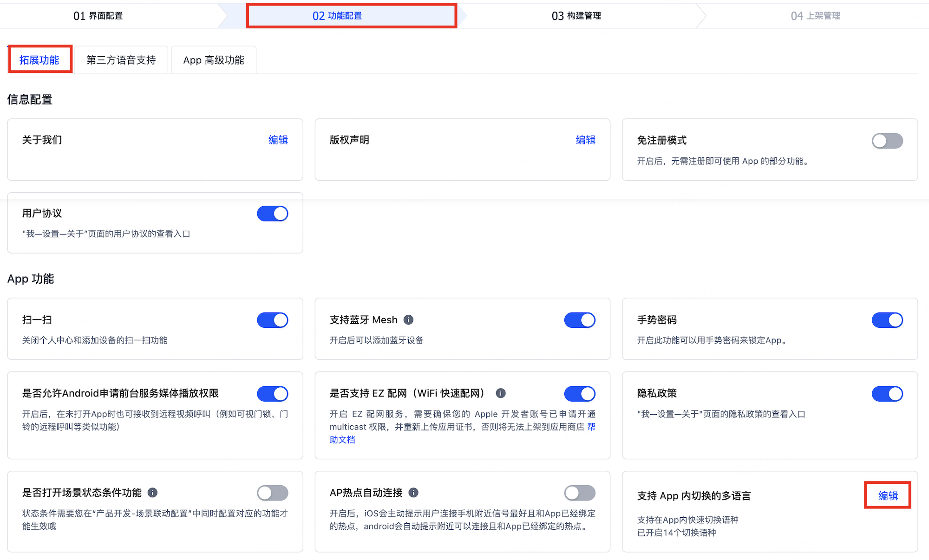Toggle Android 前台服务媒体播放权限 switch
The width and height of the screenshot is (929, 560).
(x=273, y=394)
